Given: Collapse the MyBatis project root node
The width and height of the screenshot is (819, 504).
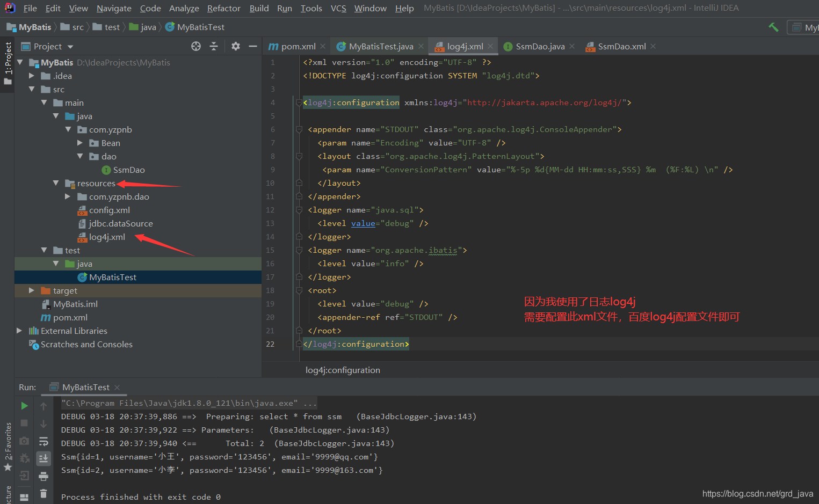Looking at the screenshot, I should [20, 62].
